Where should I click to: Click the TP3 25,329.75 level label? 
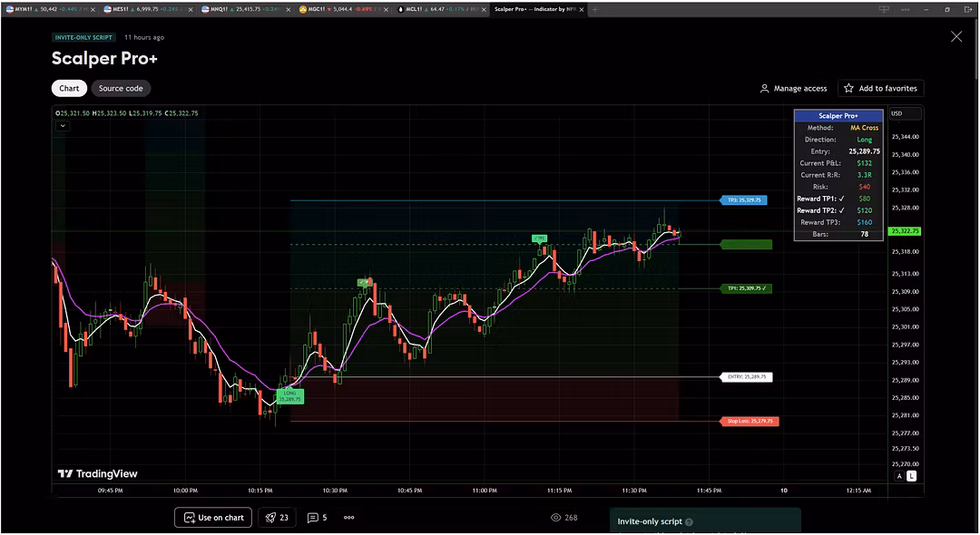pos(744,200)
